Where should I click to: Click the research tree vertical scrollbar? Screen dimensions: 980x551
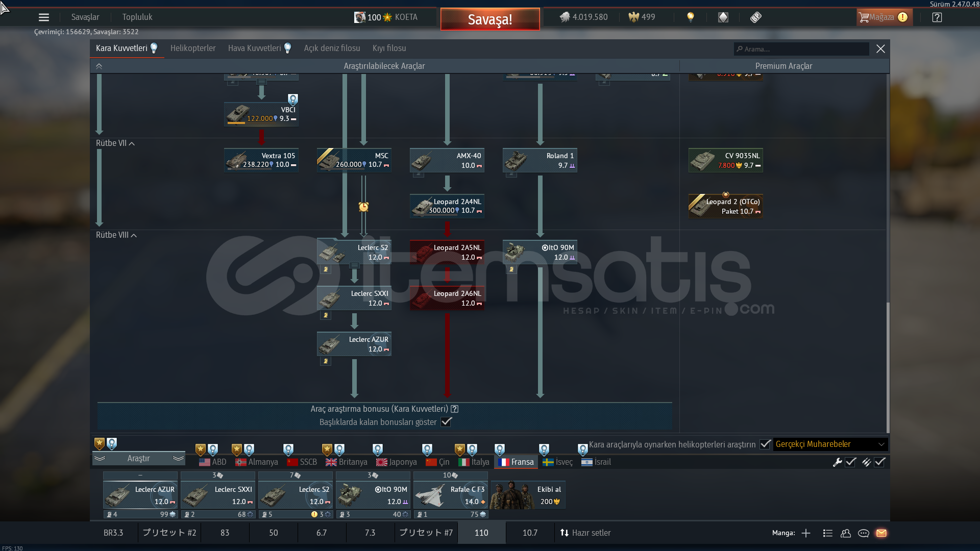888,367
